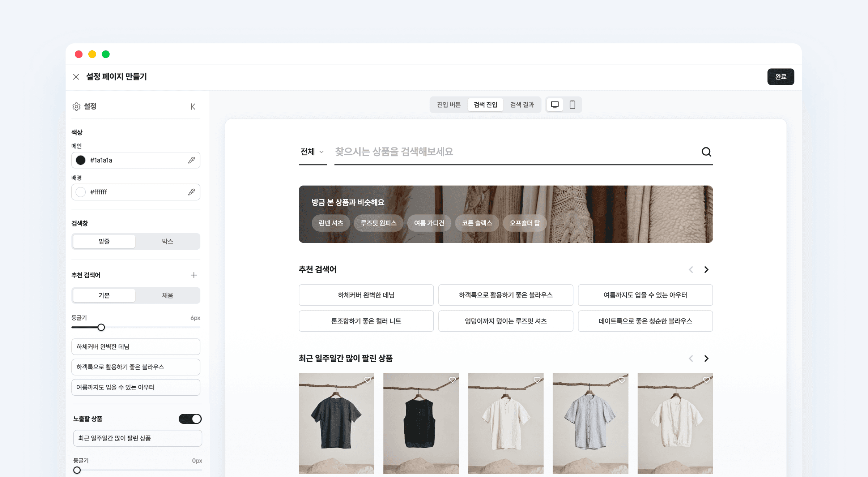Go to previous 추천 검색어 page

coord(691,270)
